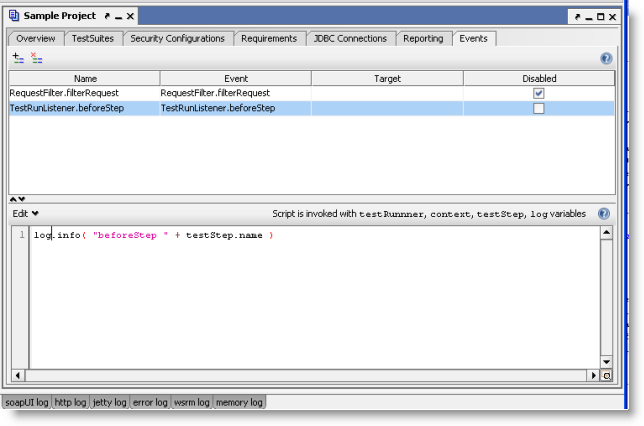
Task: Click the editor right scroll arrow
Action: coord(593,375)
